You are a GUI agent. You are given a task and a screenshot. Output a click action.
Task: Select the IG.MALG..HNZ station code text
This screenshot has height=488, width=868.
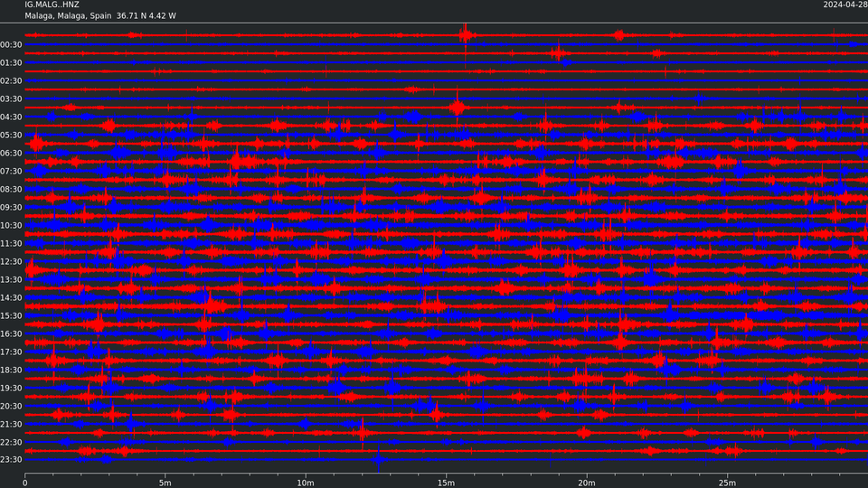pos(52,5)
